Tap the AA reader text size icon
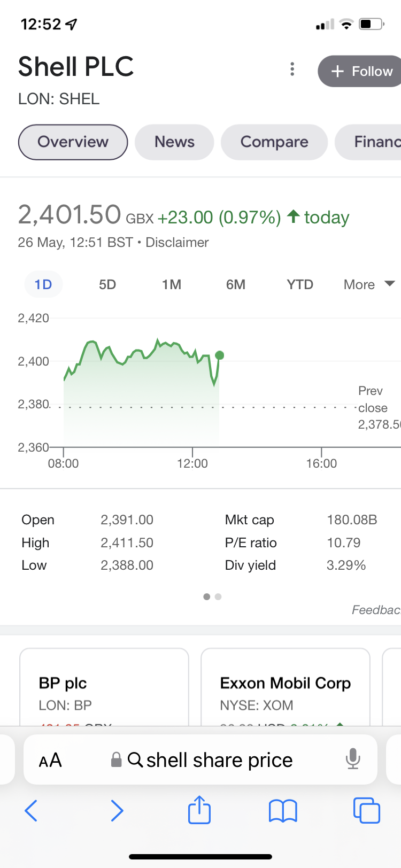The image size is (401, 868). click(50, 760)
